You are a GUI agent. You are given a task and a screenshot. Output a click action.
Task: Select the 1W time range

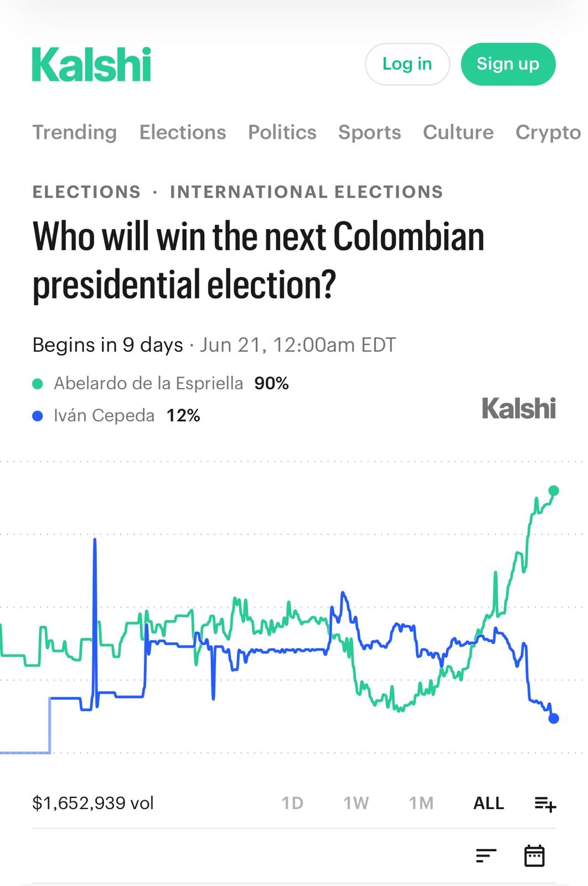(x=356, y=803)
